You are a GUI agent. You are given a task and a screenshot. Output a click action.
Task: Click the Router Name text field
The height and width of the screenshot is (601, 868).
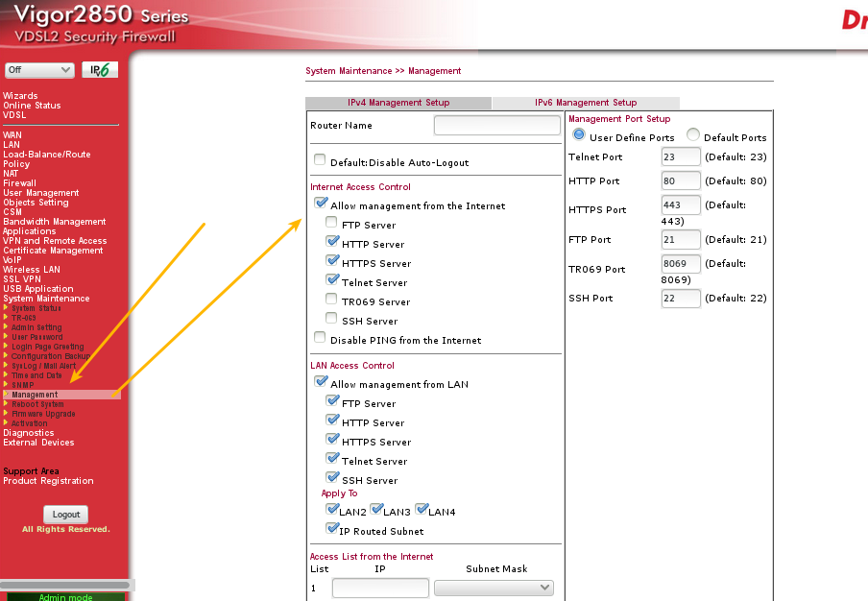pyautogui.click(x=496, y=126)
